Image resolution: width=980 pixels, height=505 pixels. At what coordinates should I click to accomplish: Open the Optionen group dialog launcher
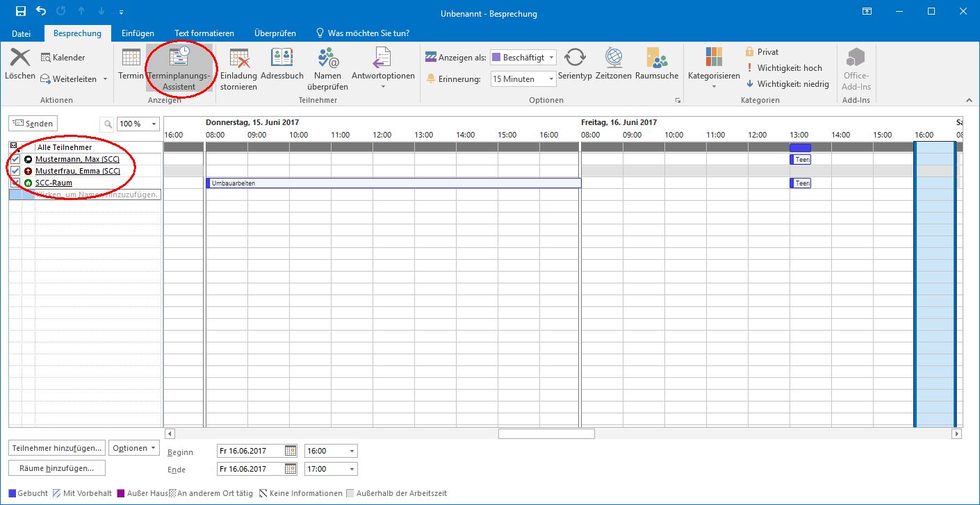click(x=678, y=101)
